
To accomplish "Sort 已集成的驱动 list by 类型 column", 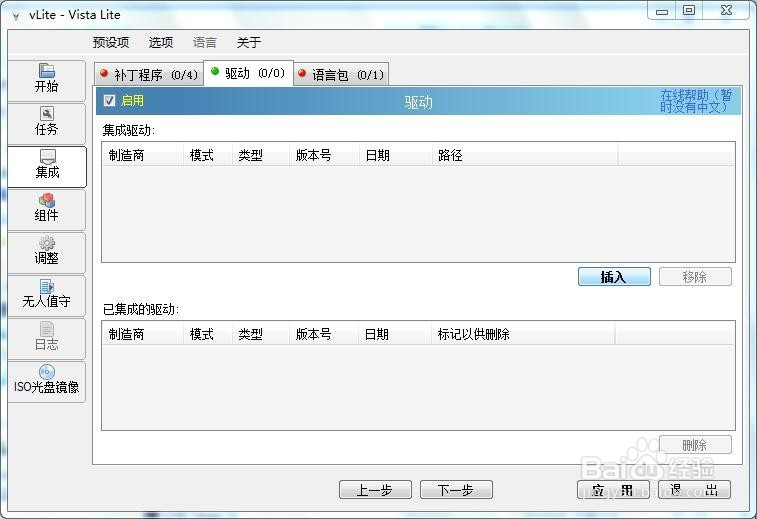I will (261, 334).
